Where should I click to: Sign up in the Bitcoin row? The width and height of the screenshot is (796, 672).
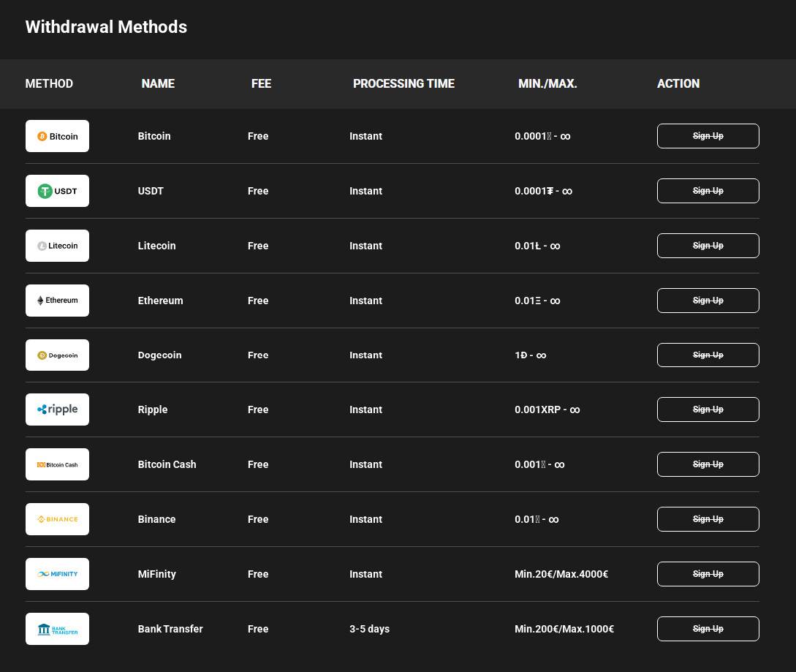click(708, 136)
